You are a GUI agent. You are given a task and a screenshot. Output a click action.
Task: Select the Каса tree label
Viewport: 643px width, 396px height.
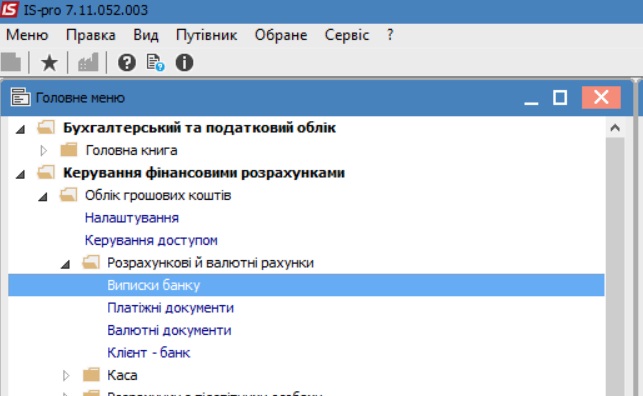[122, 375]
